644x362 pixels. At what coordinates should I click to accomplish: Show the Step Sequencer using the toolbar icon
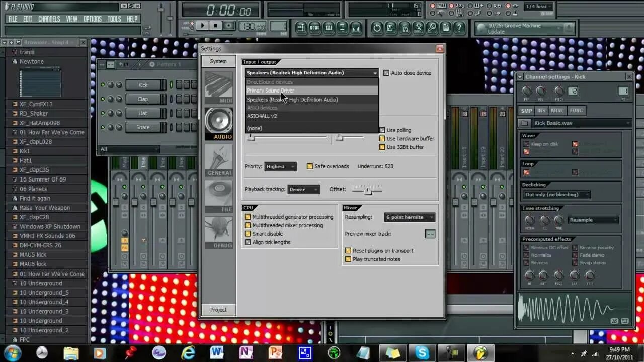point(315,28)
